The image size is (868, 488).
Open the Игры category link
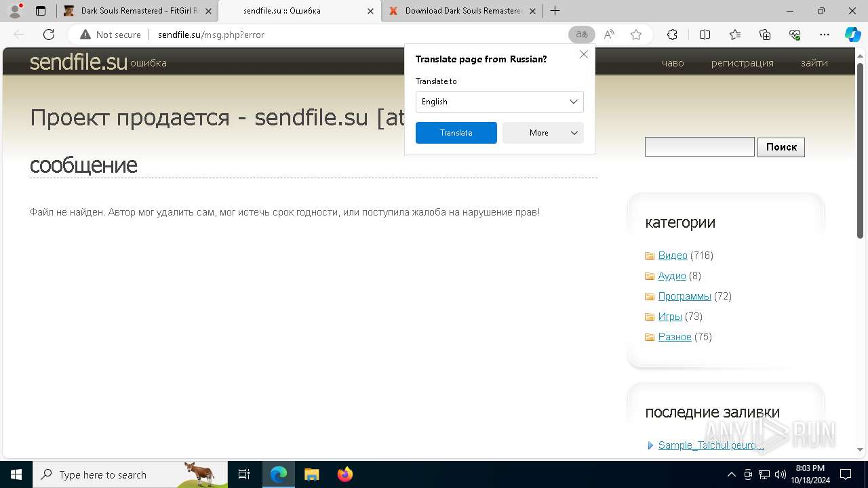[670, 317]
